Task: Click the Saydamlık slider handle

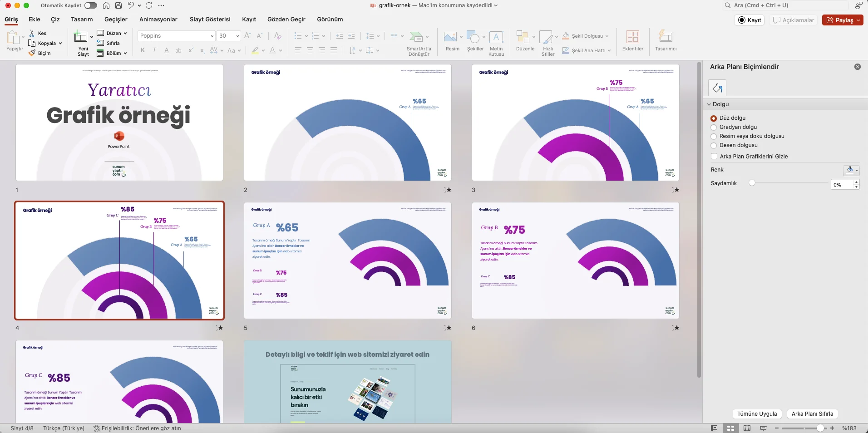Action: point(752,183)
